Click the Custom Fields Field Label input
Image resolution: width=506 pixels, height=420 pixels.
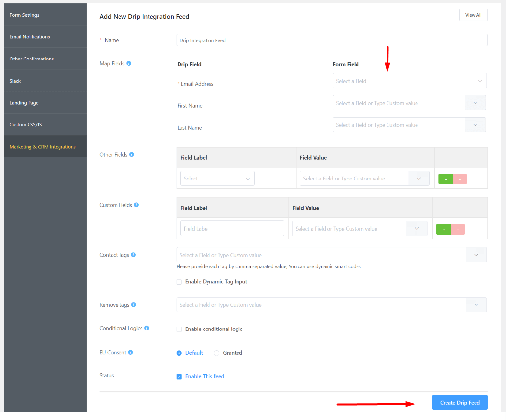(232, 229)
